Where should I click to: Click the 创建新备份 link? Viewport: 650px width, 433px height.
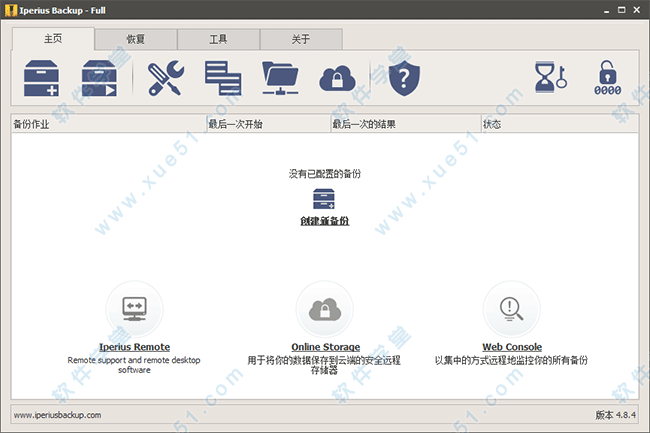pos(325,221)
